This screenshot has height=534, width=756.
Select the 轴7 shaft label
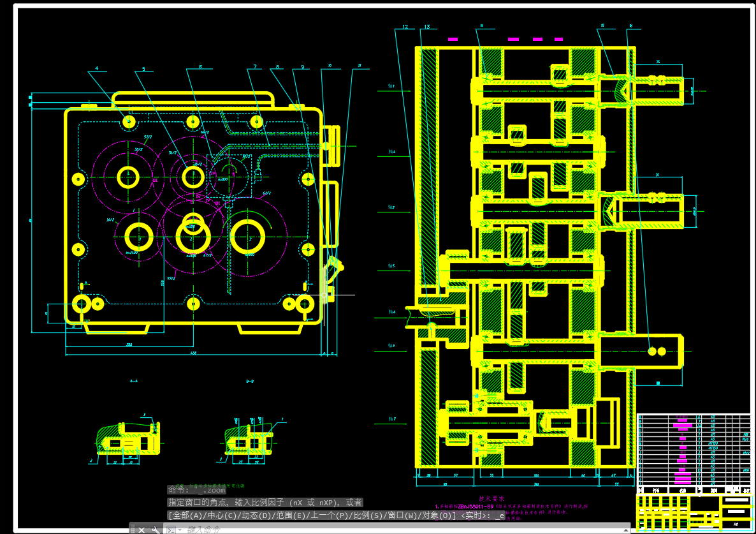392,419
